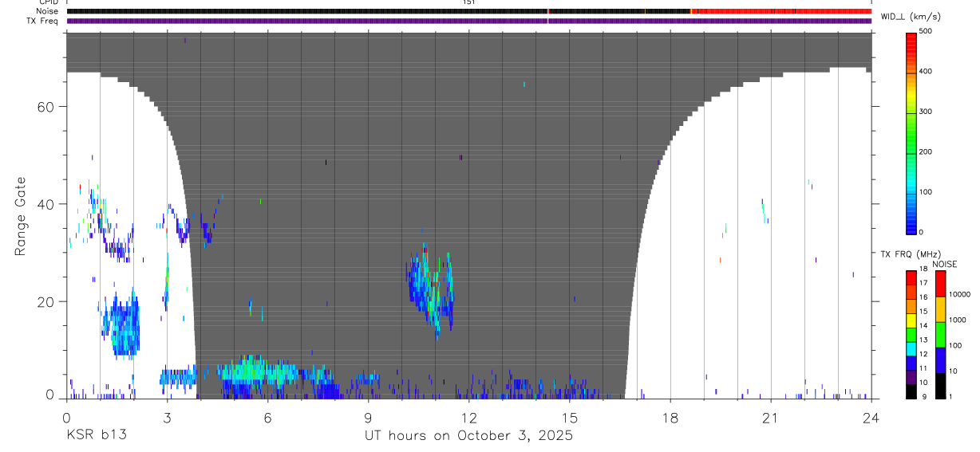Select the 'Noise' row label at top left
980x452 pixels.
pos(45,11)
